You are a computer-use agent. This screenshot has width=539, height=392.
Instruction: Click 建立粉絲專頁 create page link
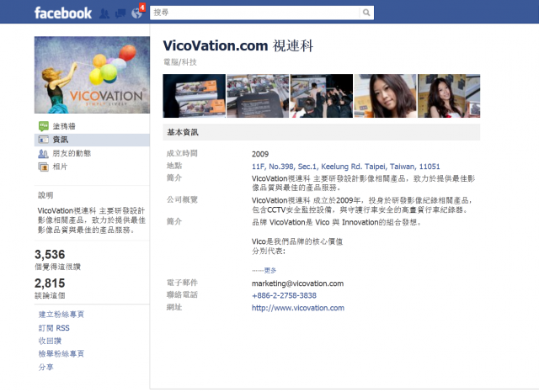61,315
